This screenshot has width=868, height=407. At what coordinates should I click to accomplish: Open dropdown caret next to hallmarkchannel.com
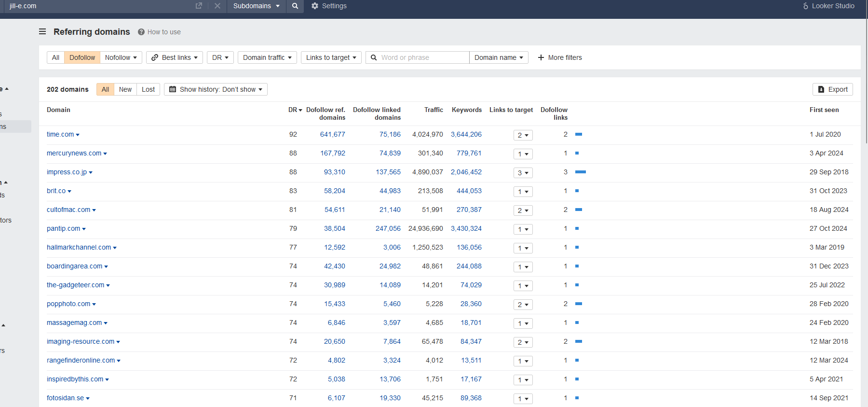coord(115,248)
